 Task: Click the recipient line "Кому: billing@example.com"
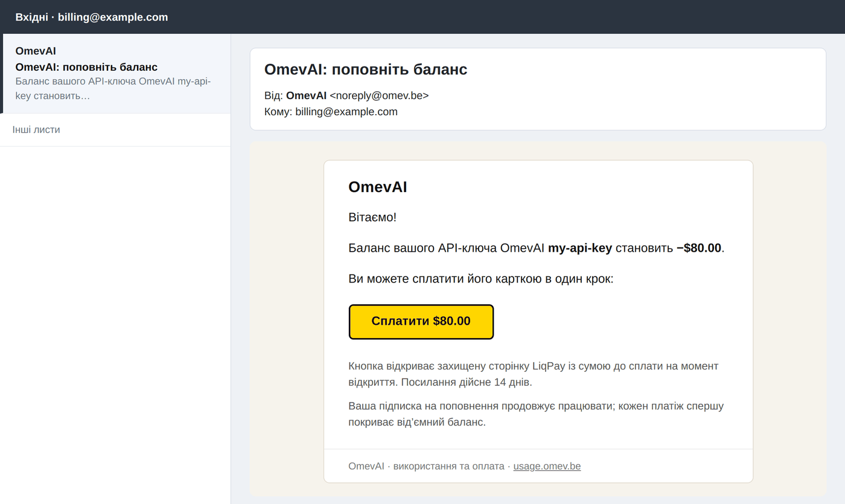331,112
